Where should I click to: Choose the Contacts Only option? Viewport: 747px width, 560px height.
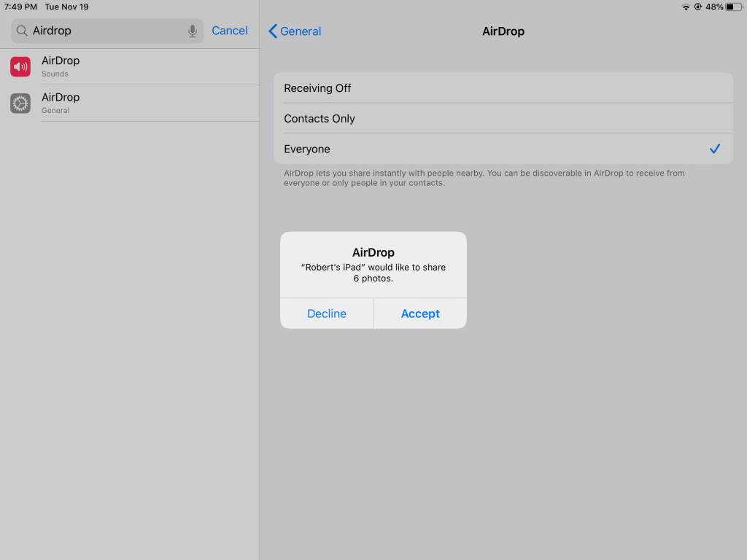[320, 119]
